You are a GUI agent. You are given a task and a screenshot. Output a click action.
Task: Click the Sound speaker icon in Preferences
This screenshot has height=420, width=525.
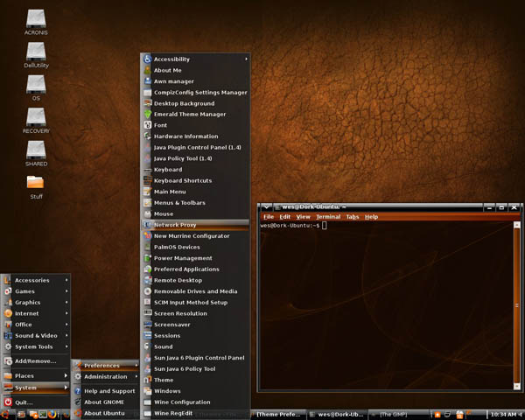pyautogui.click(x=148, y=346)
